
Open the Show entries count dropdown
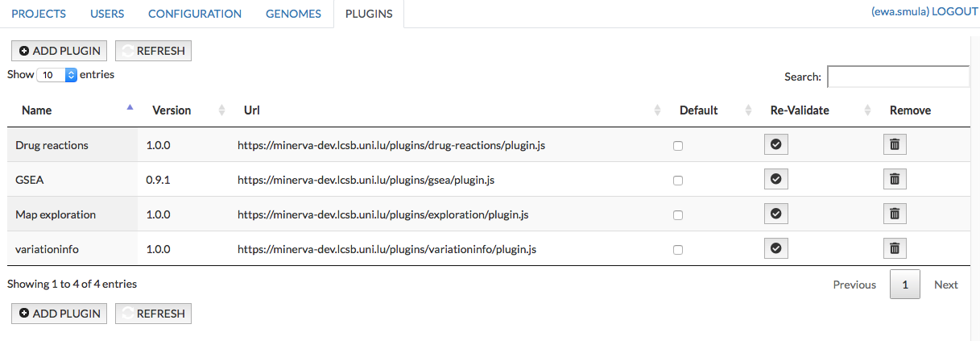coord(56,75)
